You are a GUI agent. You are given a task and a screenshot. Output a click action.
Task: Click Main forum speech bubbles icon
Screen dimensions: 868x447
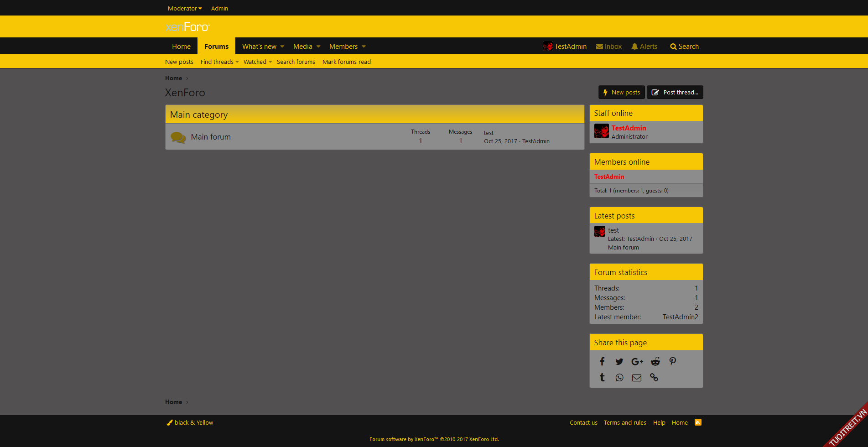178,137
